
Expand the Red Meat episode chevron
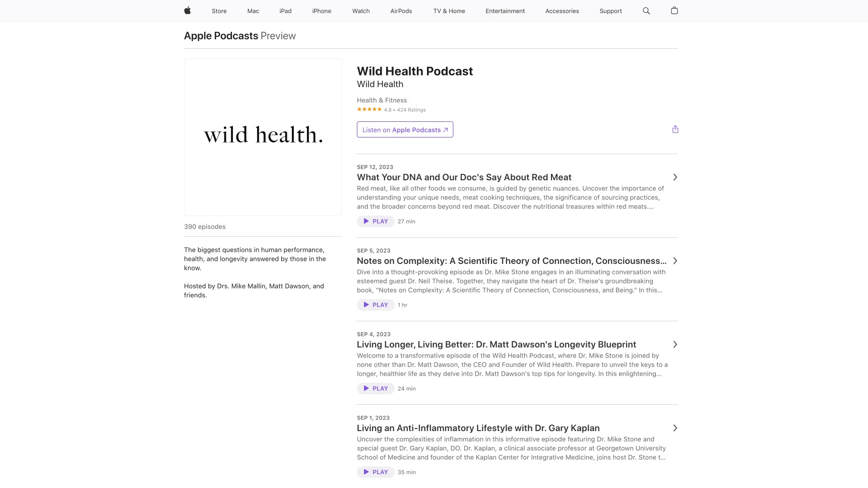click(x=675, y=177)
